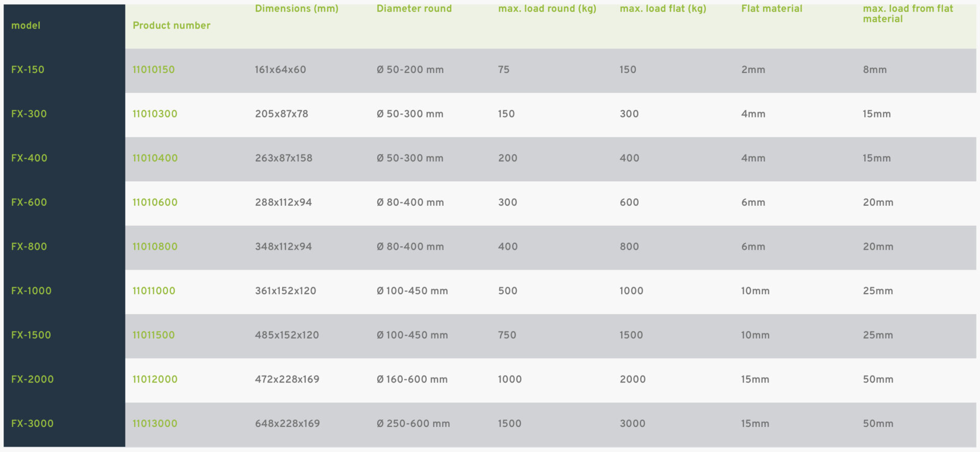Open product number 11010800
This screenshot has width=980, height=452.
(x=155, y=247)
